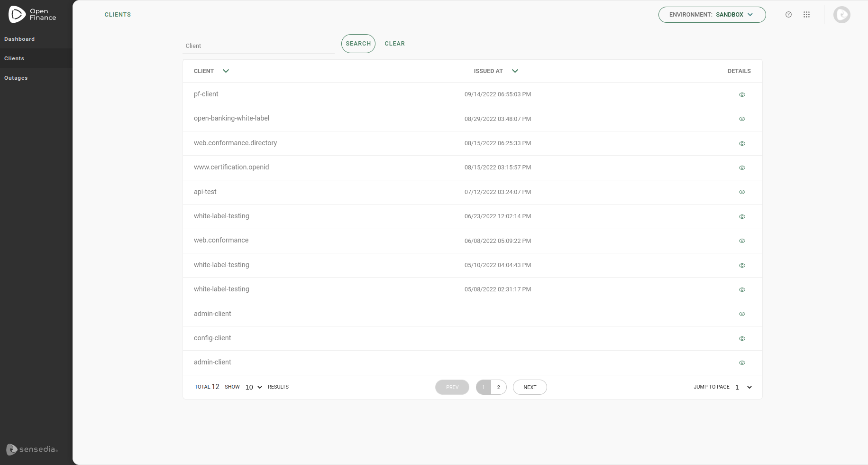868x465 pixels.
Task: Open api-test details eye icon
Action: point(742,192)
